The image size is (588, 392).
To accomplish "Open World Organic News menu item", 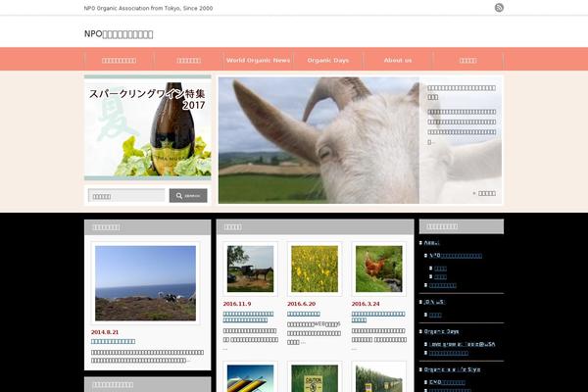I will [258, 60].
